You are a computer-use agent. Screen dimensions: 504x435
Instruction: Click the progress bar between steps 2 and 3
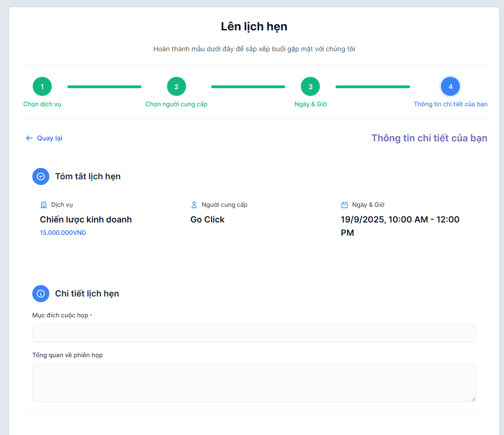click(248, 87)
